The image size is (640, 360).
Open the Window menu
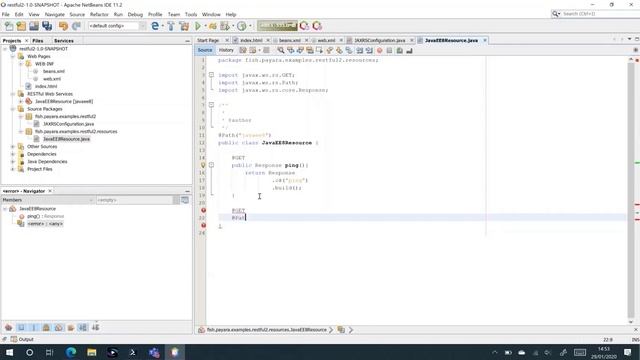click(x=211, y=14)
